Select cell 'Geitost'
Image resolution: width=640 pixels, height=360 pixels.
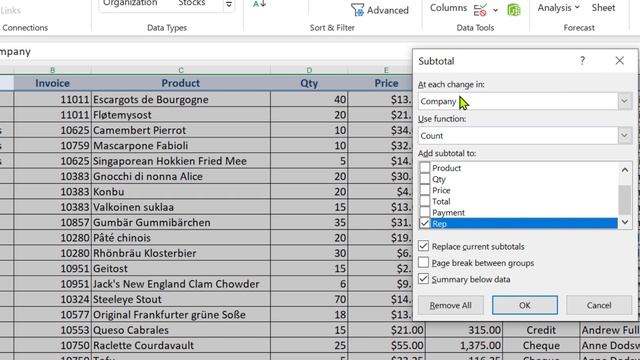coord(181,269)
